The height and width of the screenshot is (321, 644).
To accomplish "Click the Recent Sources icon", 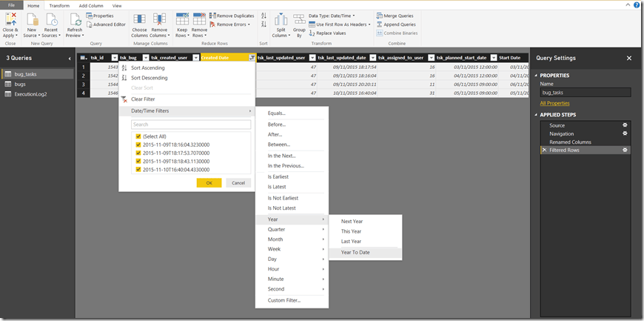I will pyautogui.click(x=51, y=20).
